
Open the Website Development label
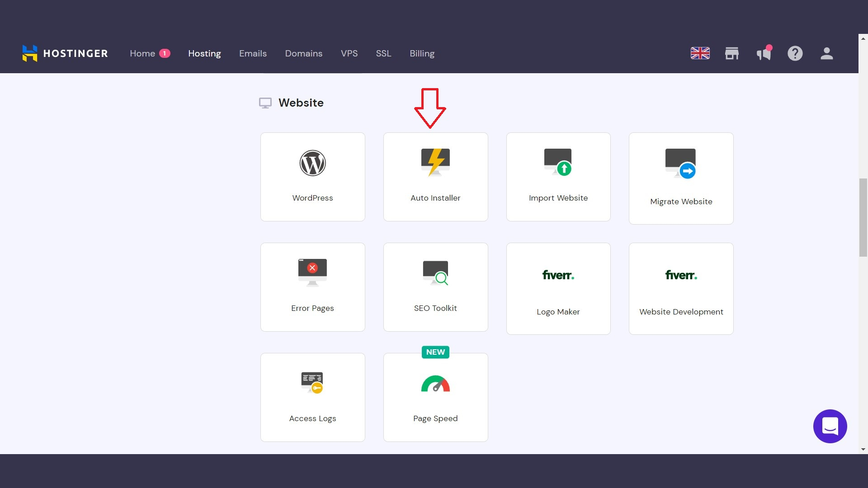681,312
